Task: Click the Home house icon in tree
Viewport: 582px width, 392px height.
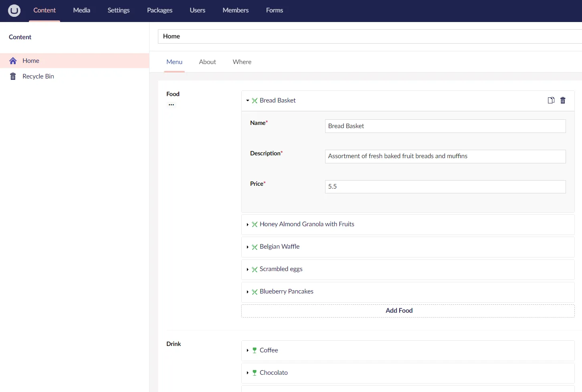Action: coord(13,61)
